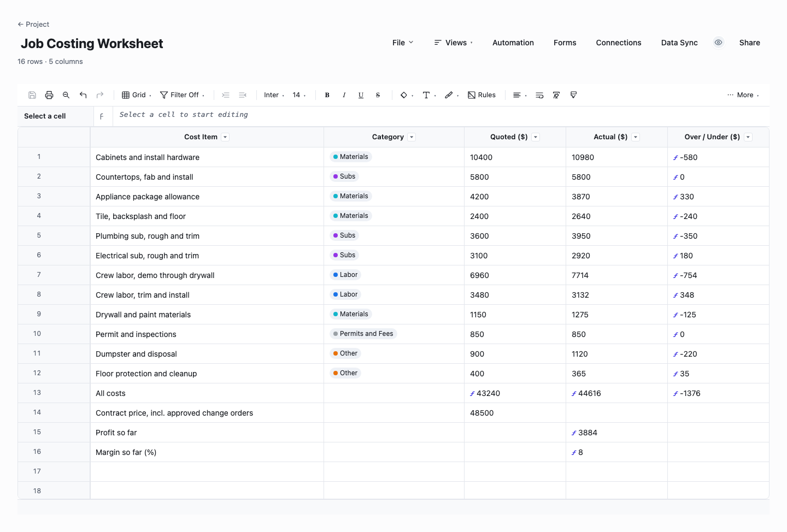Select the 'Cabinets and install hardware' cell
The width and height of the screenshot is (787, 532).
[x=207, y=157]
